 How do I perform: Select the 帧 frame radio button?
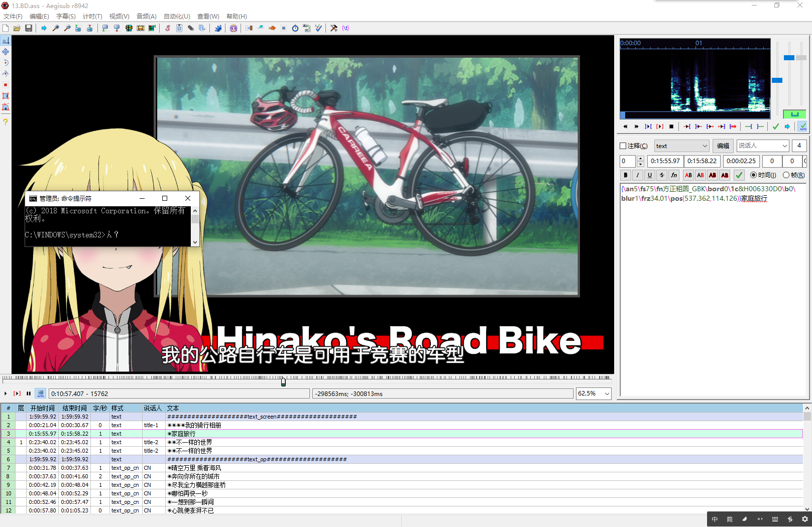point(786,175)
